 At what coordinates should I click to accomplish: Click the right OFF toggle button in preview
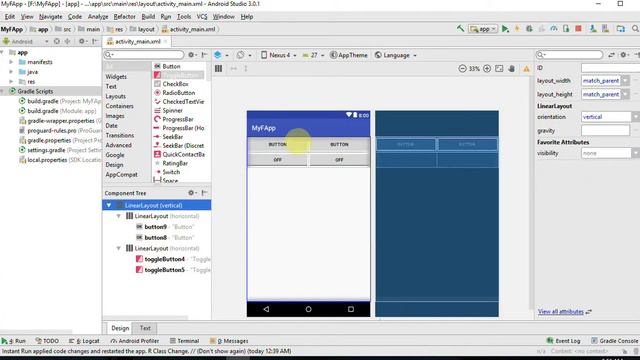coord(339,160)
